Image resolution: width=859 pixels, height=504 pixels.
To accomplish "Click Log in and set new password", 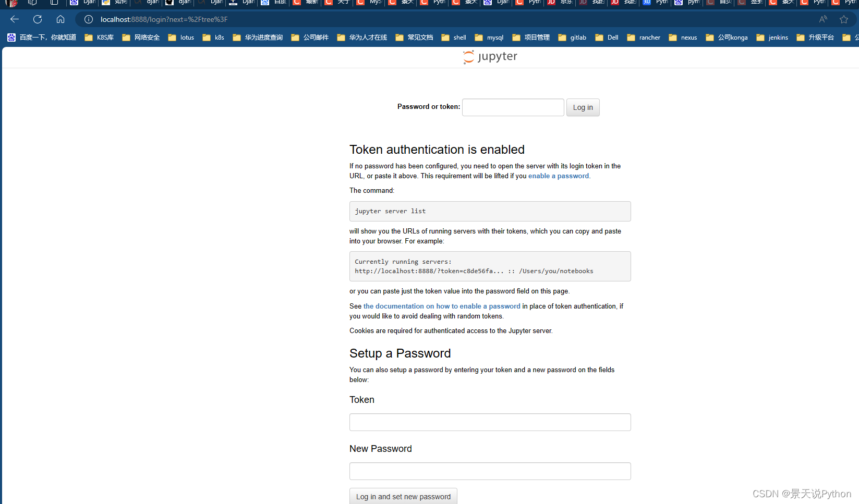I will [x=403, y=496].
